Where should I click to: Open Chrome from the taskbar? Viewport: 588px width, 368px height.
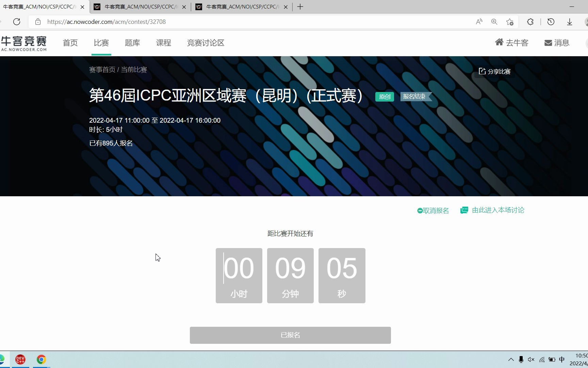click(x=42, y=359)
